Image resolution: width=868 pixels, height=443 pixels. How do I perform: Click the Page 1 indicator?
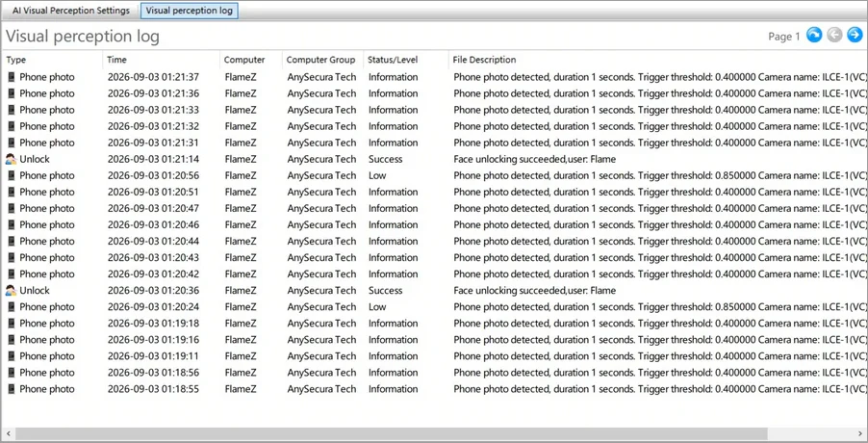point(784,37)
